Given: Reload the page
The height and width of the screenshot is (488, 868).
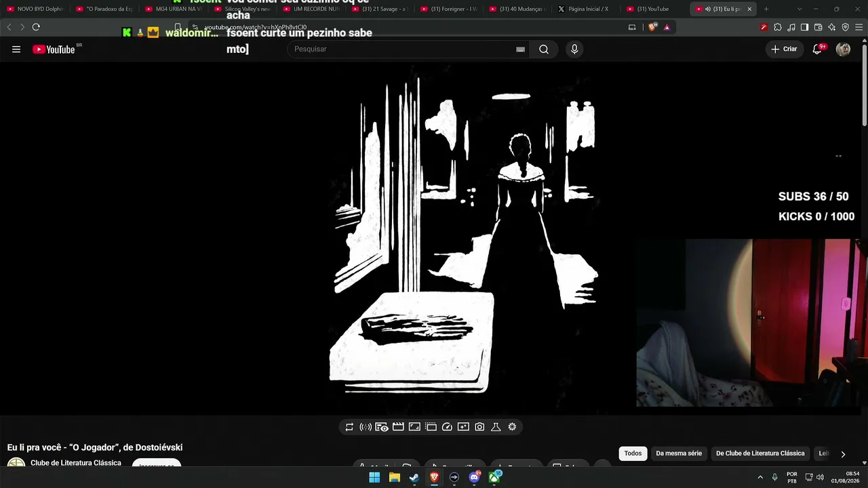Looking at the screenshot, I should pos(36,27).
